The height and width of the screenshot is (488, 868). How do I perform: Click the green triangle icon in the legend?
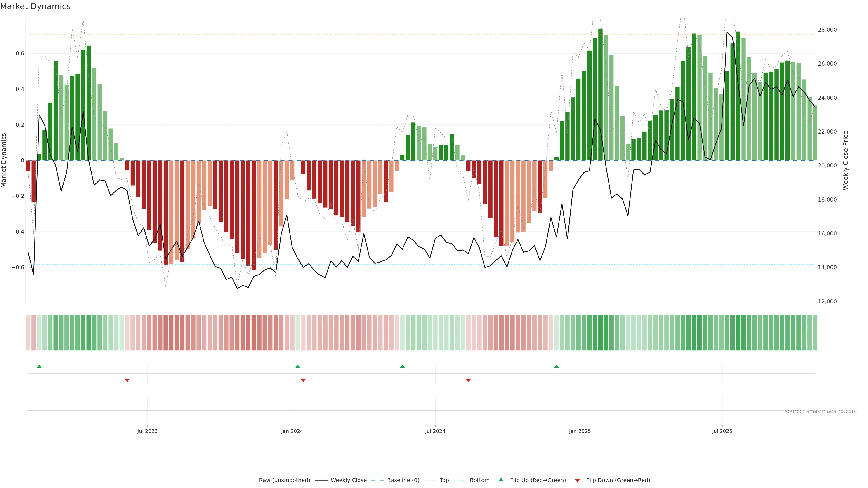tap(501, 480)
